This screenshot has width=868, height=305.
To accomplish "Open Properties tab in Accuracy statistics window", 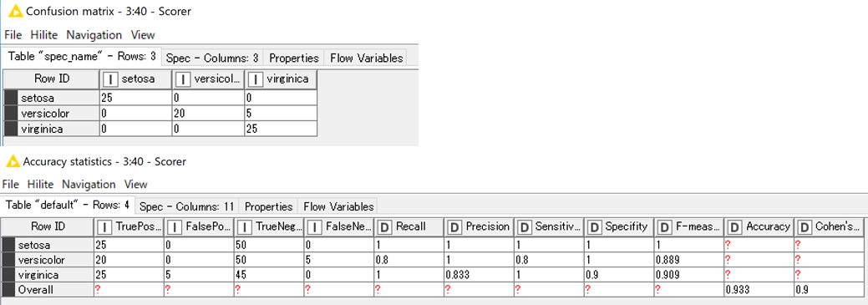I will pyautogui.click(x=268, y=206).
